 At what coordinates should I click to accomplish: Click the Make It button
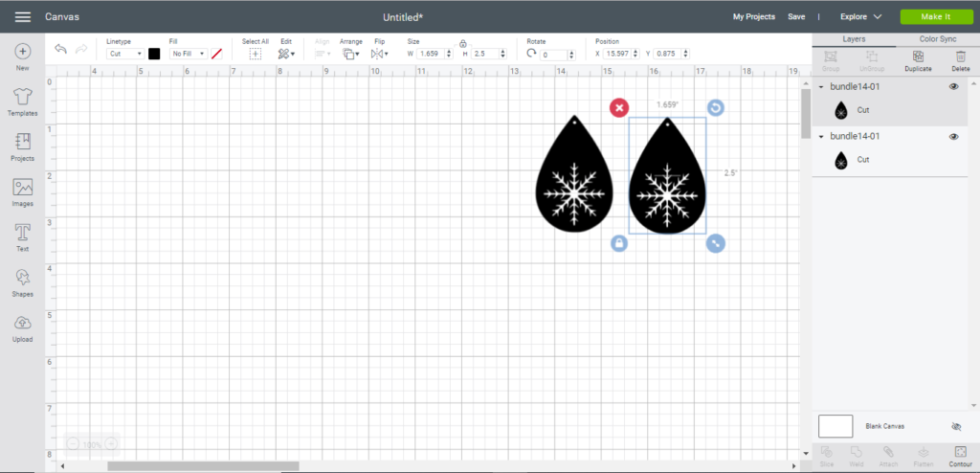(x=936, y=17)
